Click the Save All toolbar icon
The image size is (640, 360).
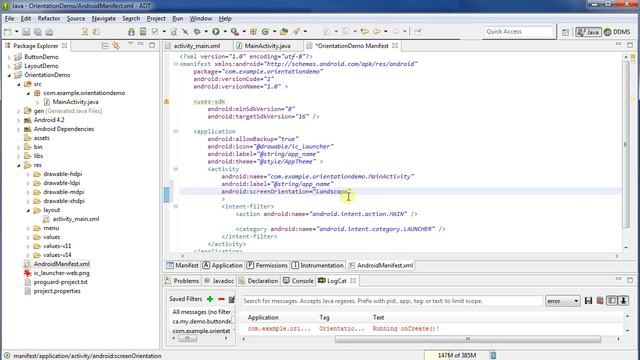point(38,32)
